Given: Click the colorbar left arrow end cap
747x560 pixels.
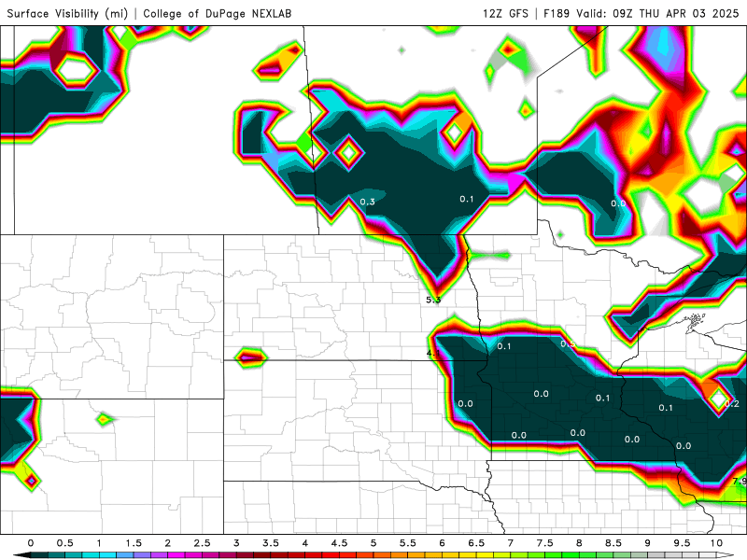Looking at the screenshot, I should pos(21,555).
